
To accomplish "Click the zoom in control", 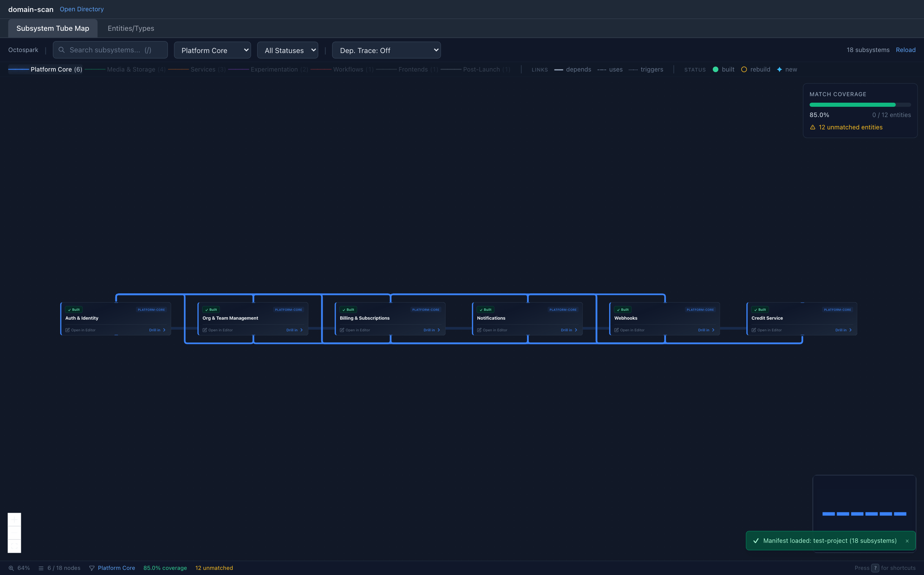I will point(14,520).
